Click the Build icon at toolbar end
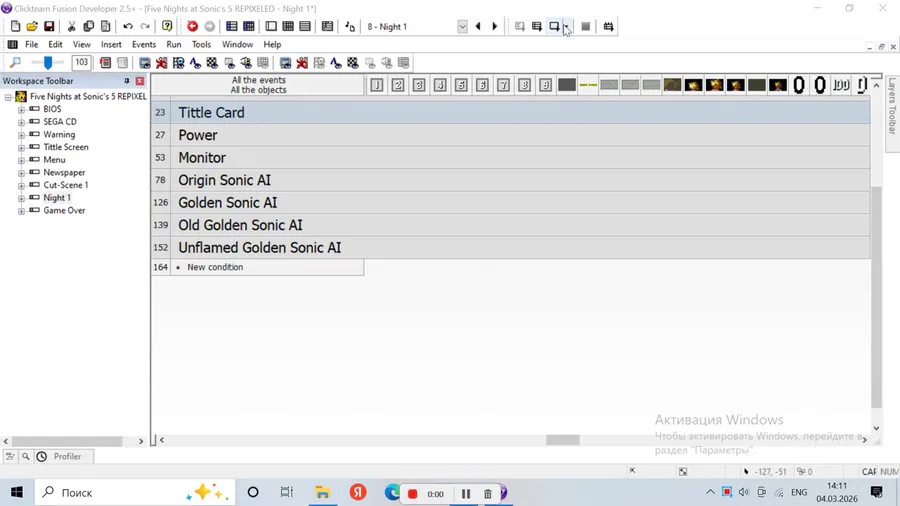This screenshot has height=506, width=900. point(608,26)
